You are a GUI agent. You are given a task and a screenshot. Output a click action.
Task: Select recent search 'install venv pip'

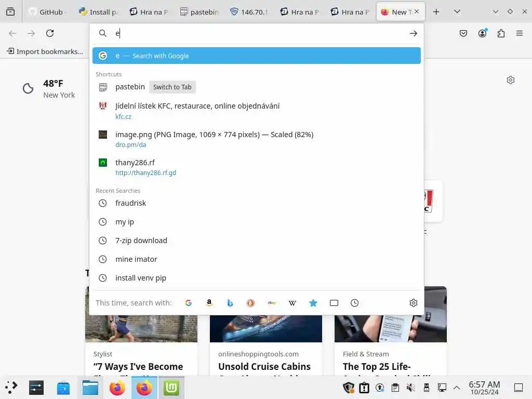coord(257,278)
